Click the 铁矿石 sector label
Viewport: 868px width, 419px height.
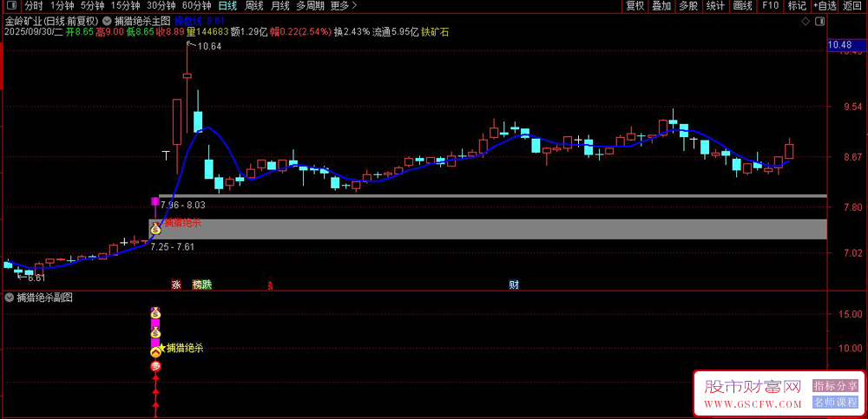[436, 32]
